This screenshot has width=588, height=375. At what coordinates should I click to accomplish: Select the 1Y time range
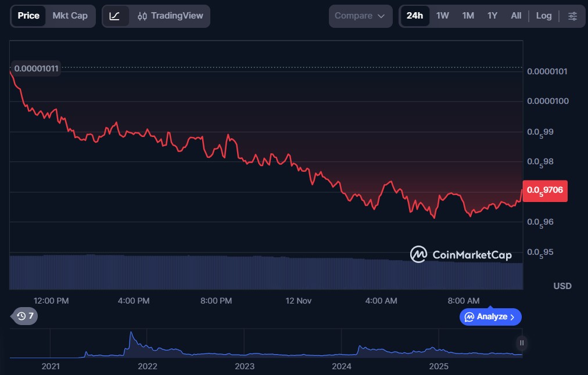click(x=492, y=16)
